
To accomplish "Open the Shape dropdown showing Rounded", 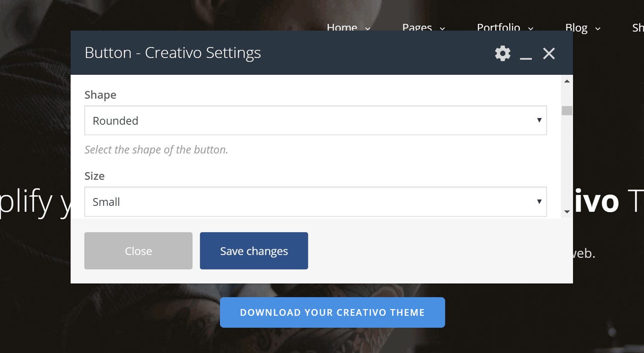I will coord(316,120).
